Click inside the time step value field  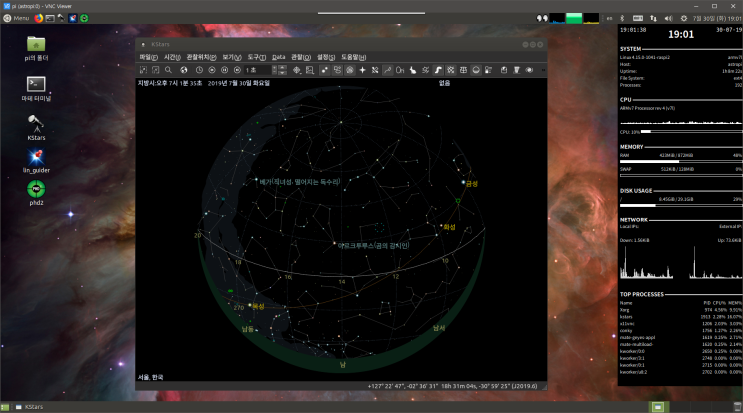255,71
